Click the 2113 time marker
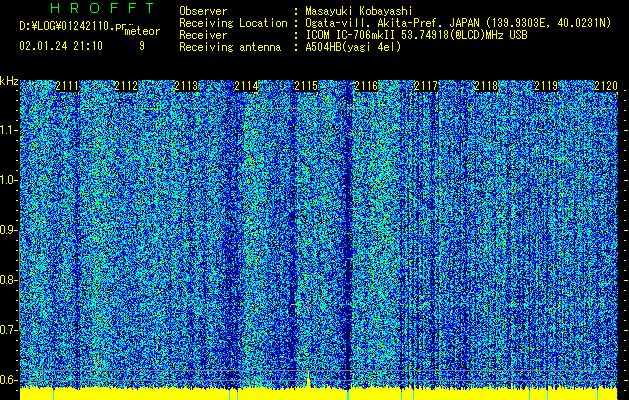The height and width of the screenshot is (400, 629). pos(187,86)
